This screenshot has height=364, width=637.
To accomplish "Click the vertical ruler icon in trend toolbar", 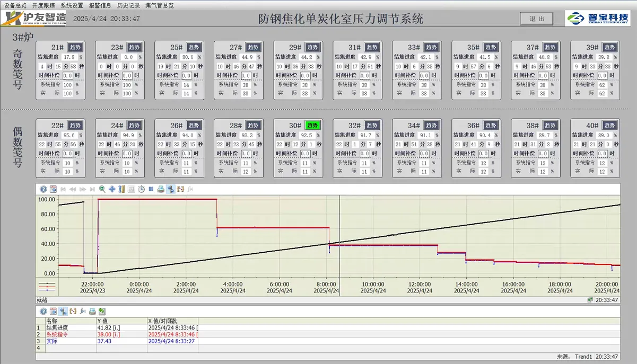I will tap(121, 189).
